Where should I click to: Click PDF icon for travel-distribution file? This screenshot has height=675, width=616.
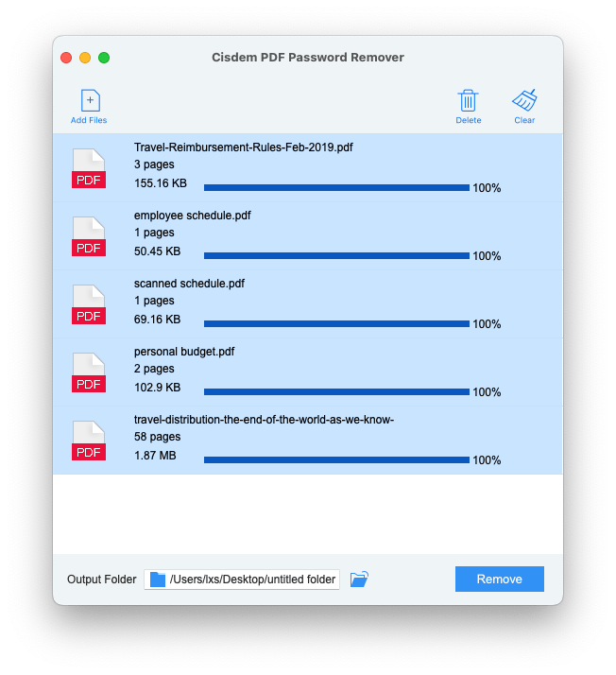click(89, 441)
